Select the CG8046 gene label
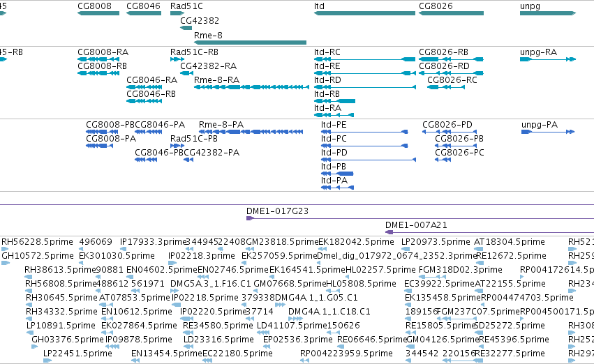The width and height of the screenshot is (594, 364). click(143, 6)
